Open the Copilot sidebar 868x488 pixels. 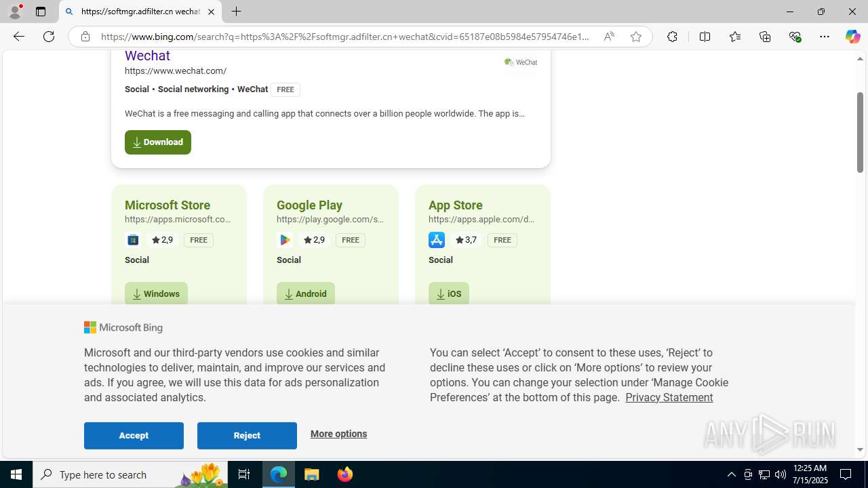(x=852, y=37)
